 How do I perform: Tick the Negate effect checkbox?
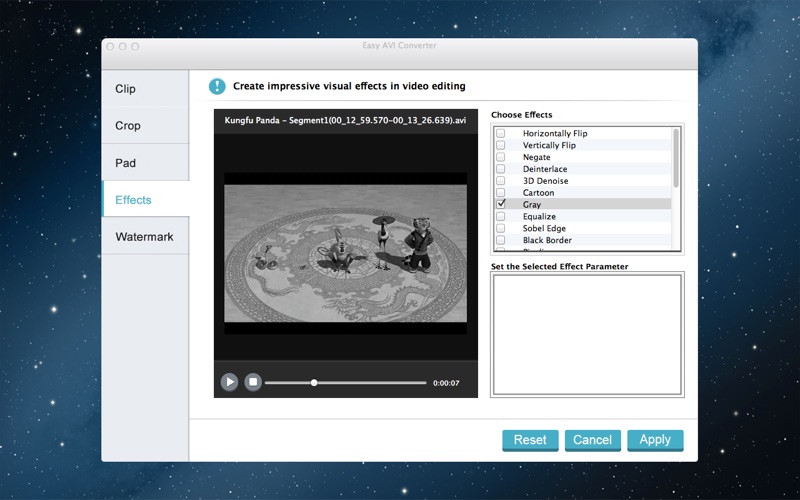click(x=501, y=157)
